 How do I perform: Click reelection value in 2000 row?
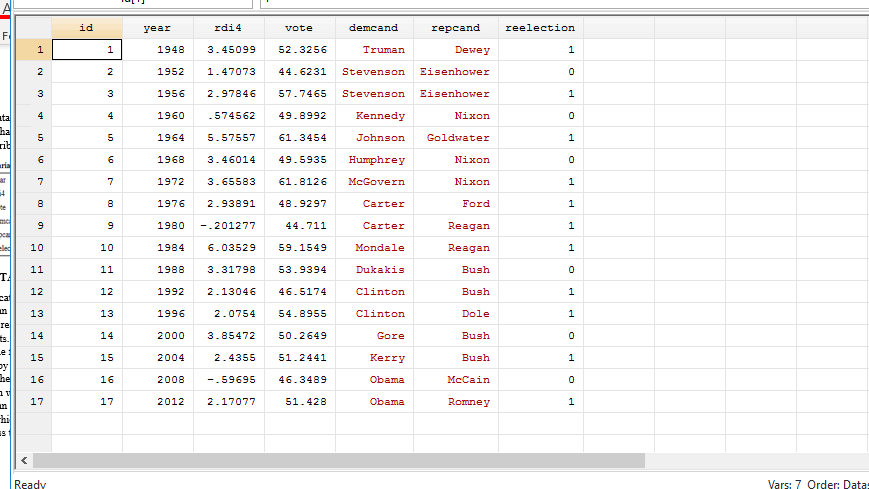pyautogui.click(x=541, y=335)
